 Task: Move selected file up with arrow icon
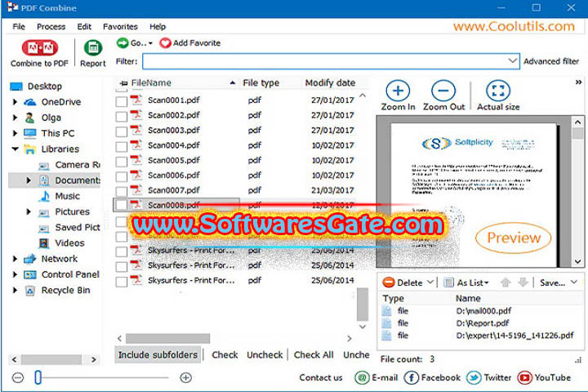[506, 282]
